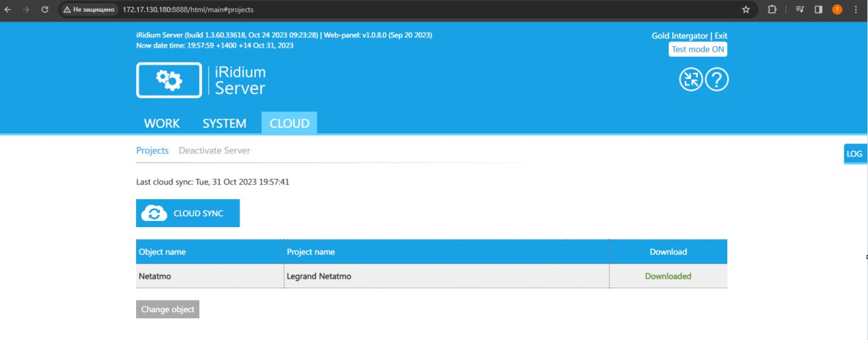
Task: Click the iRidium Server gear logo
Action: pyautogui.click(x=169, y=80)
